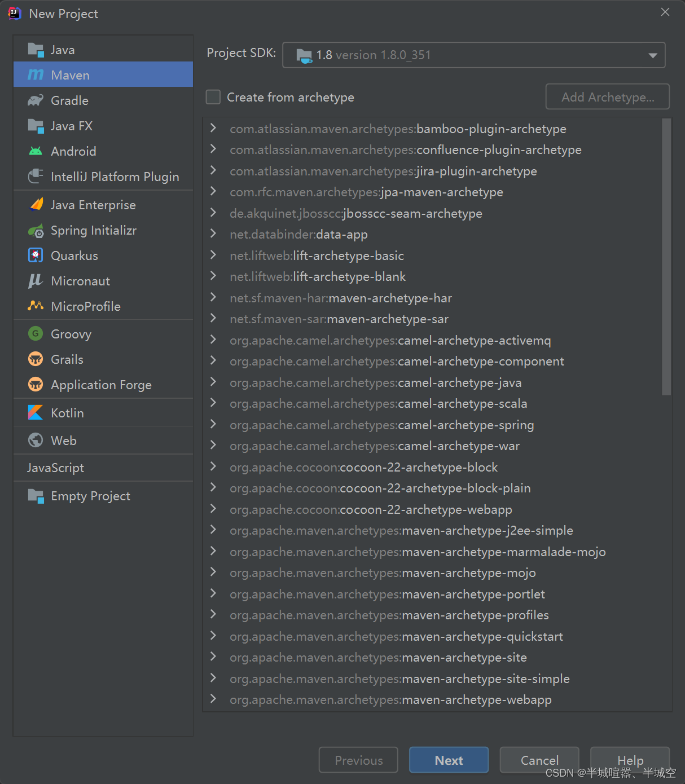Select maven-archetype-site-simple row

[432, 679]
